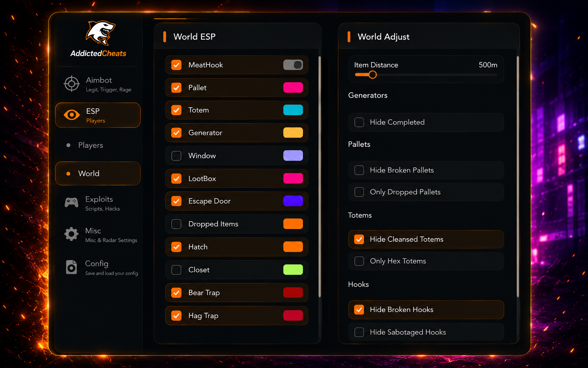Open Exploits Scripts, Hacks section
The width and height of the screenshot is (588, 368).
click(x=98, y=203)
